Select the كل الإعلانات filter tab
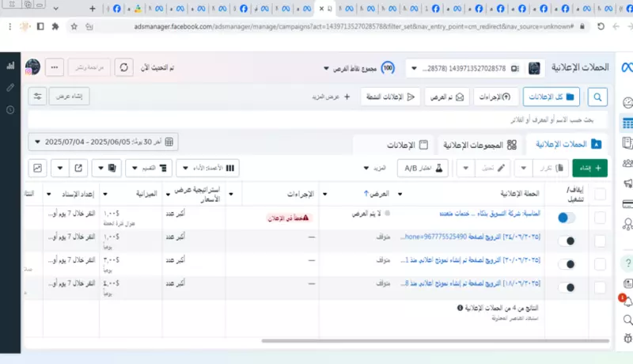The width and height of the screenshot is (633, 364). 552,97
